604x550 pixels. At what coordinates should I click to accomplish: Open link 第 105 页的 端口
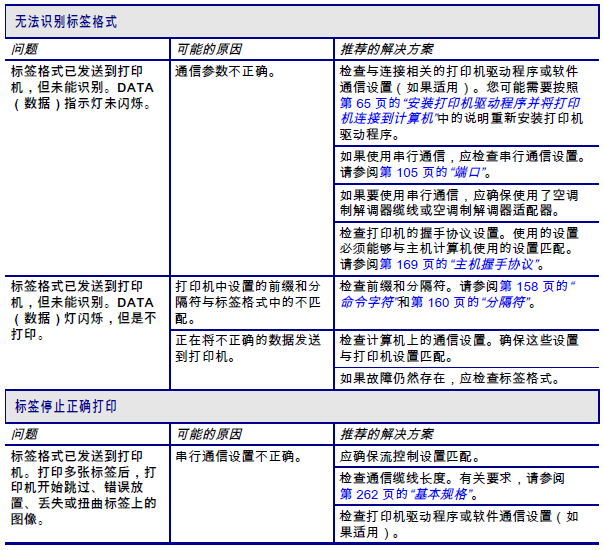[x=435, y=172]
